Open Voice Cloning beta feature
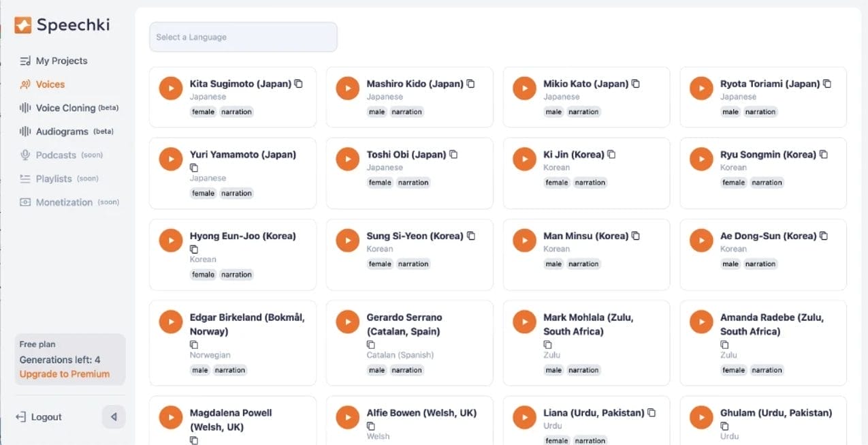This screenshot has width=868, height=445. click(x=70, y=108)
